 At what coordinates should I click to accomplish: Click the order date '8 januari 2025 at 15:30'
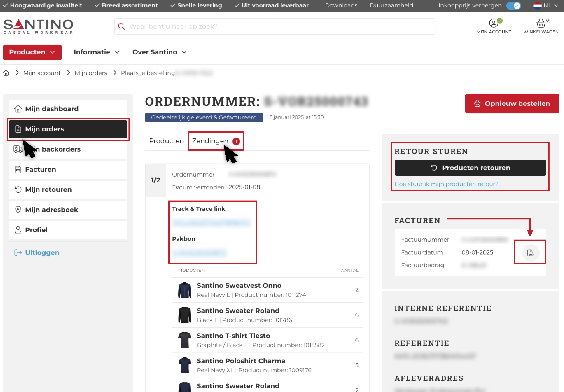tap(296, 117)
